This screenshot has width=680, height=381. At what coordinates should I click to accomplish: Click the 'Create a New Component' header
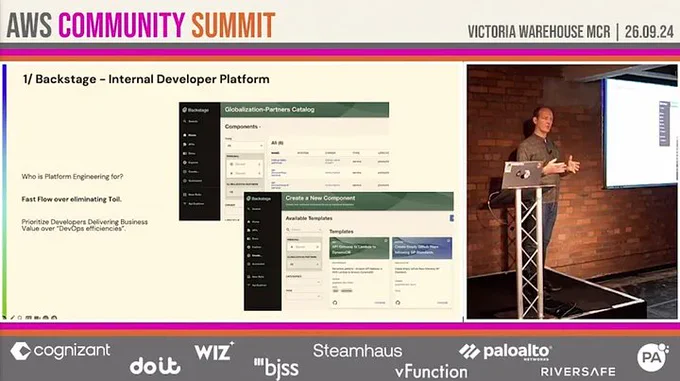(x=320, y=198)
